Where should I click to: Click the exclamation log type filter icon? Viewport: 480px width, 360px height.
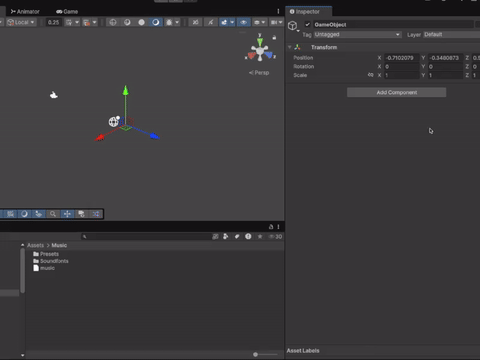248,236
